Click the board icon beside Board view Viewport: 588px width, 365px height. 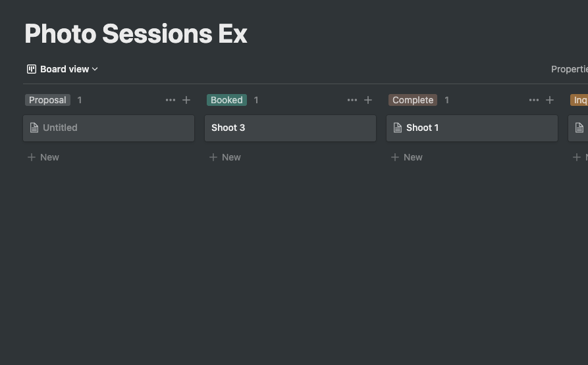[x=32, y=69]
